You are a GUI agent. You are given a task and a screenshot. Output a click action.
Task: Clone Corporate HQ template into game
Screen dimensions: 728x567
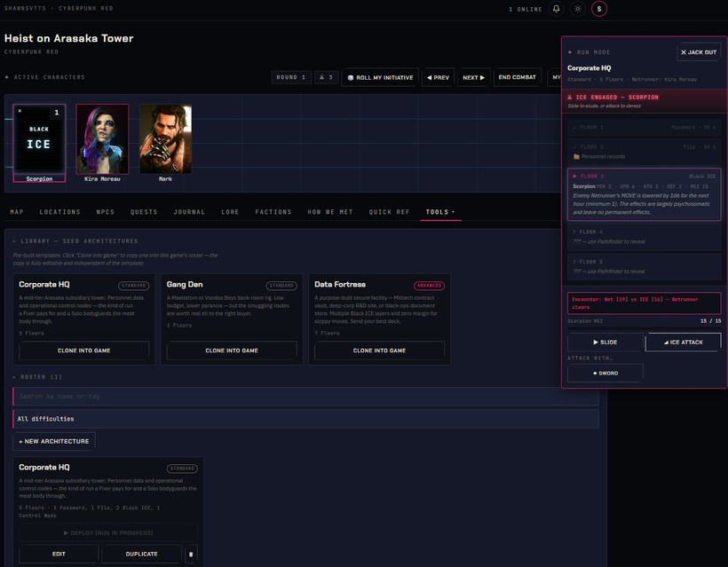coord(84,350)
